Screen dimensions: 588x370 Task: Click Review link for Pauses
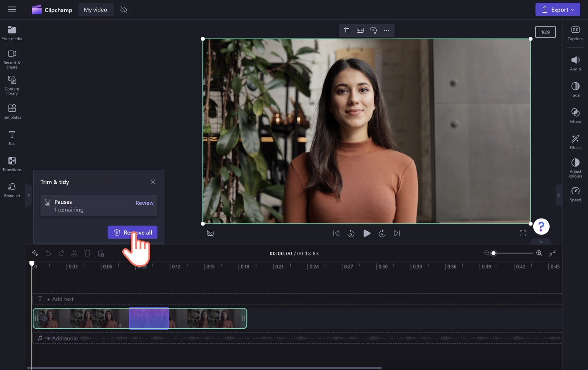[x=145, y=203]
